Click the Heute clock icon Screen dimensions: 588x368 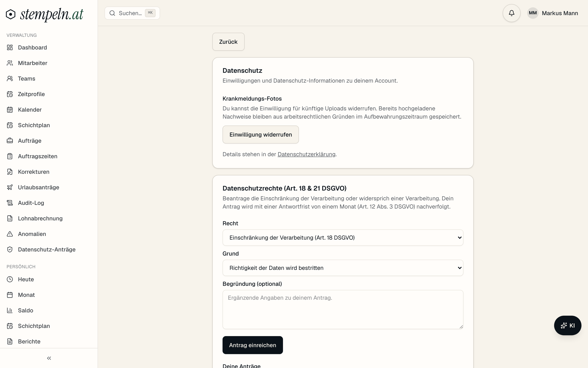(10, 279)
